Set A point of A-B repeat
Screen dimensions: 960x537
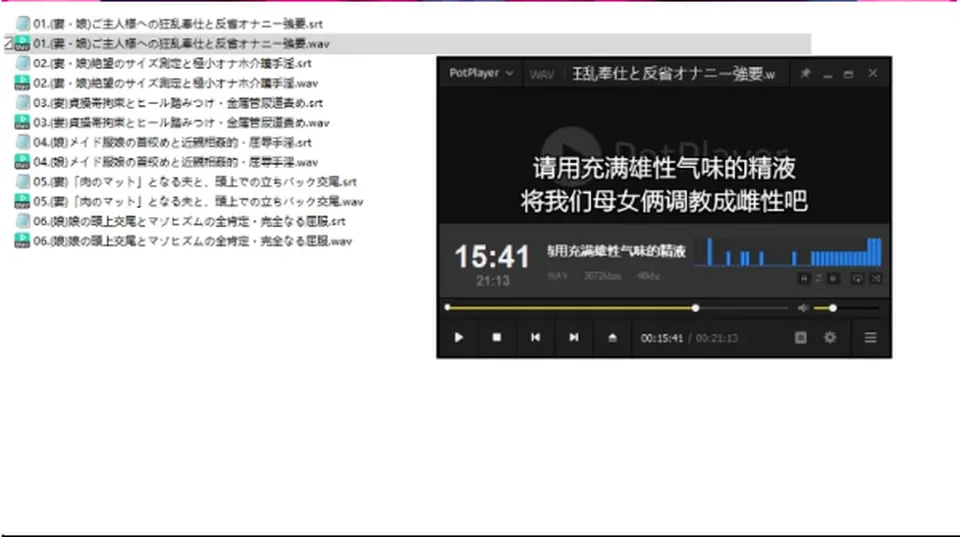[804, 279]
